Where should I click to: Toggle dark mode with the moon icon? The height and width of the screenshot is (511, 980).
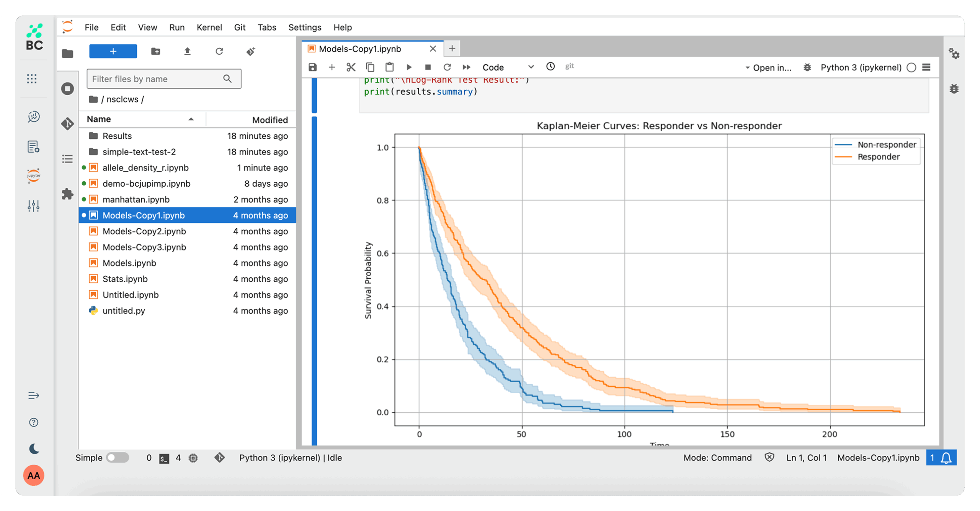coord(34,448)
